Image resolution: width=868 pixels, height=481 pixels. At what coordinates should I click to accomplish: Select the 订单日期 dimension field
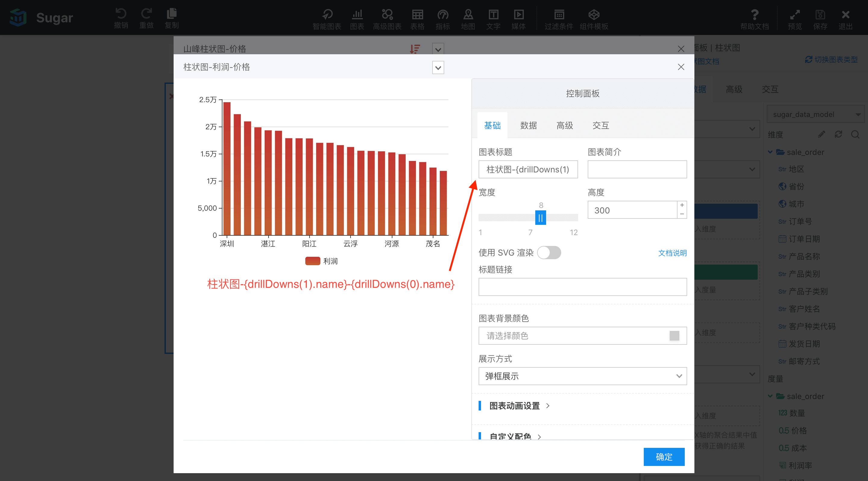799,239
